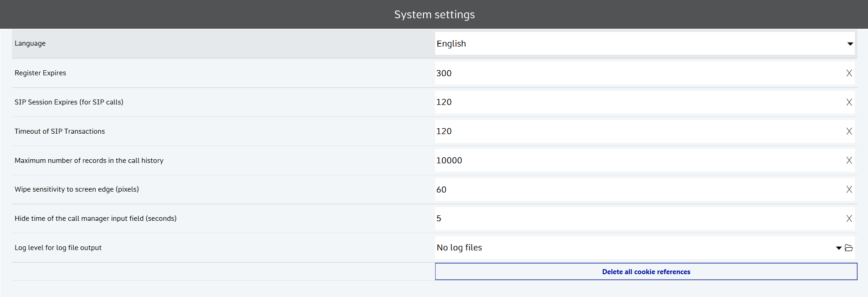This screenshot has width=868, height=297.
Task: Click into the Register Expires field showing 300
Action: [x=638, y=73]
